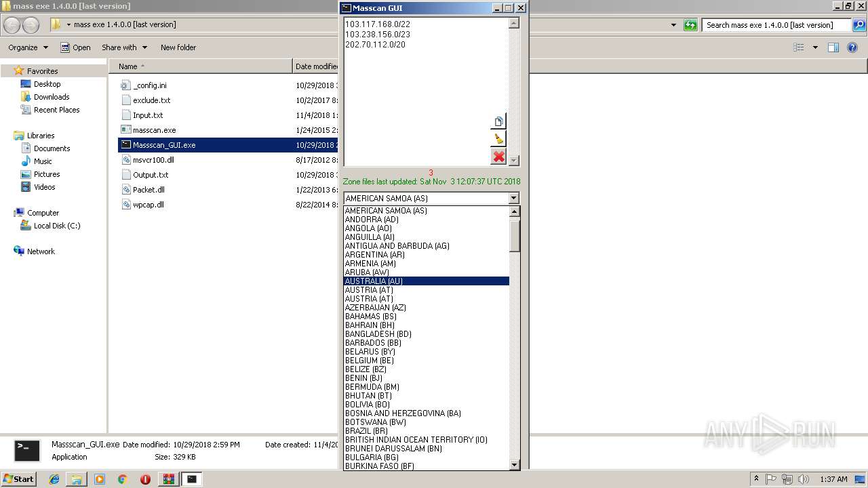
Task: Open the Organize menu in Explorer
Action: (x=28, y=47)
